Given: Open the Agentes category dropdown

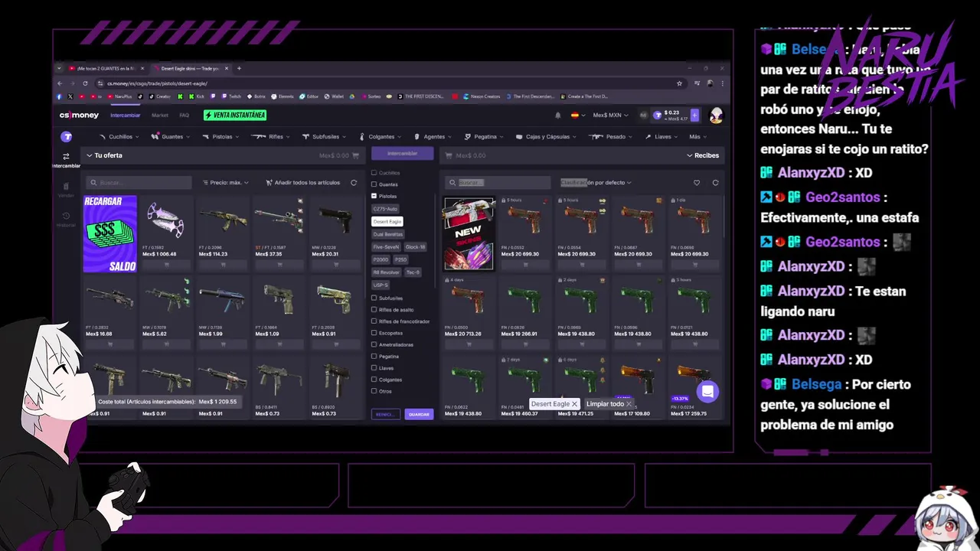Looking at the screenshot, I should (434, 137).
